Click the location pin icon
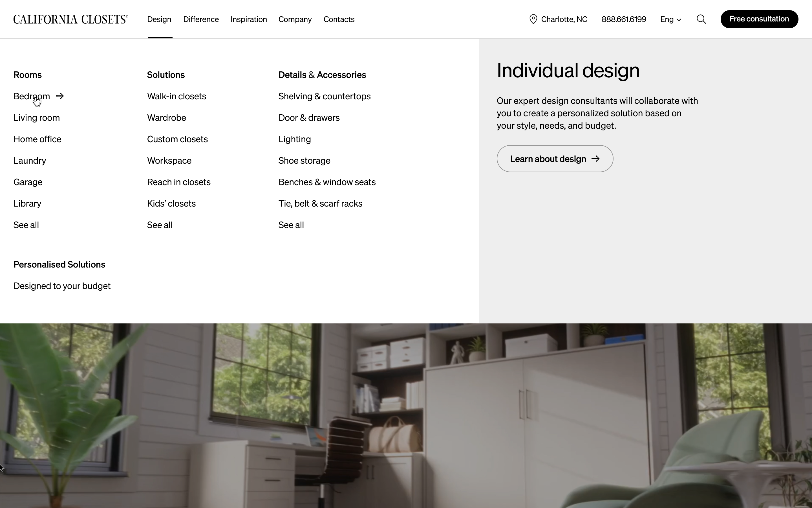Screen dimensions: 812x508 click(533, 19)
